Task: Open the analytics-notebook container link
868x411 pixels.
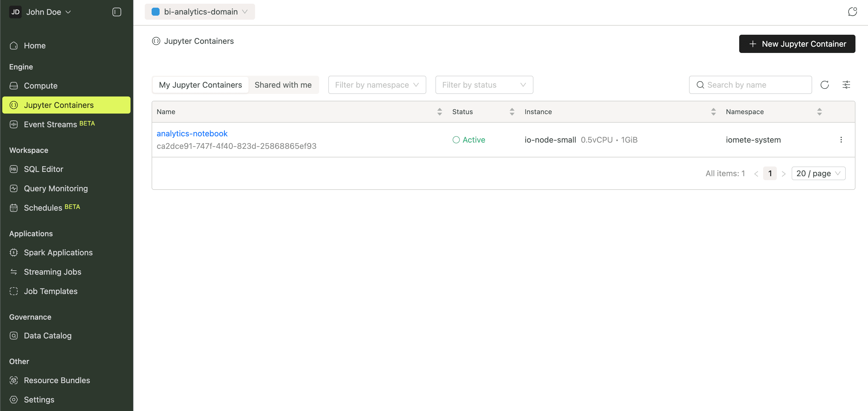Action: point(192,133)
